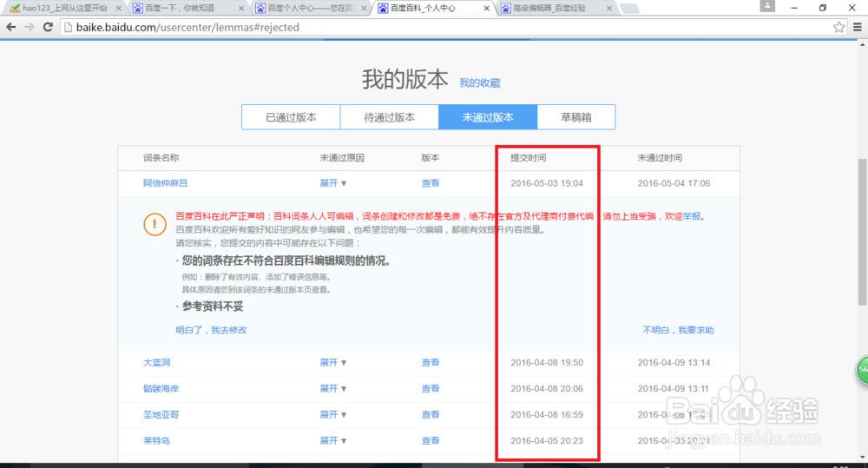Click 明白了，我去修改 link
This screenshot has height=468, width=868.
[211, 330]
